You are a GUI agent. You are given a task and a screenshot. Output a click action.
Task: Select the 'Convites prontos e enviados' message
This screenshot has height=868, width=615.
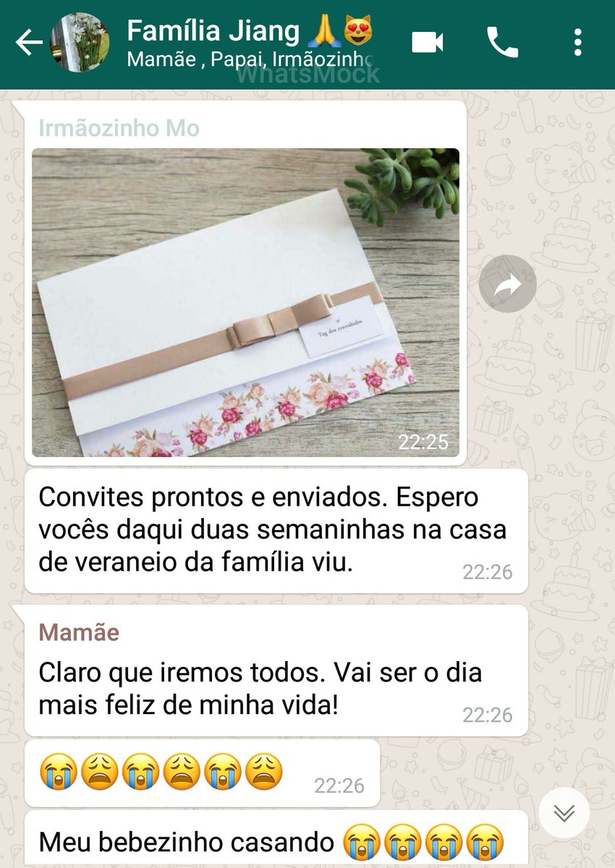[276, 531]
